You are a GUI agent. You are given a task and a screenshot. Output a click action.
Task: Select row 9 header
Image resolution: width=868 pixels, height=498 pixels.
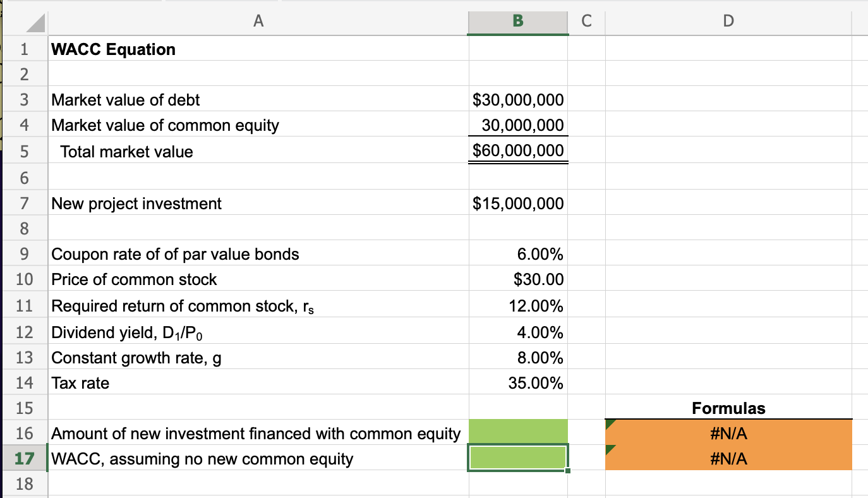tap(25, 253)
